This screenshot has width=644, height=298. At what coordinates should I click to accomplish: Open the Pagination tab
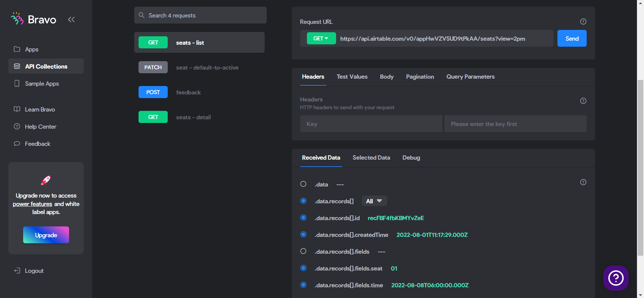click(420, 77)
